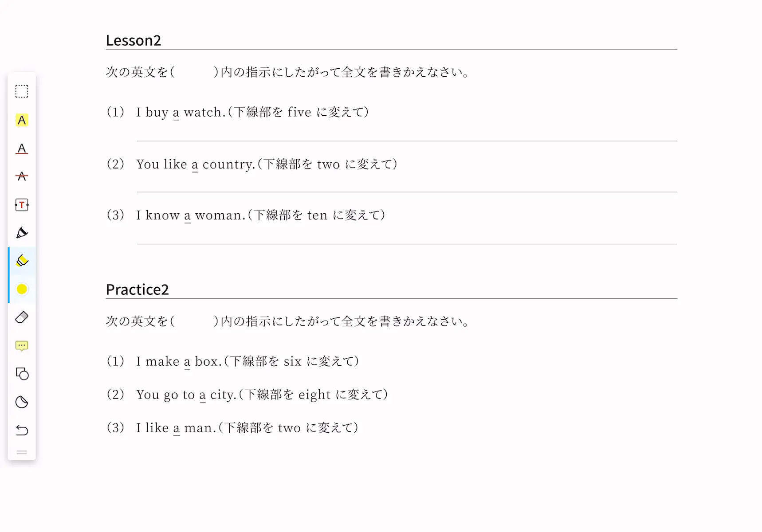Add a sticky note comment
This screenshot has width=762, height=532.
(x=22, y=346)
